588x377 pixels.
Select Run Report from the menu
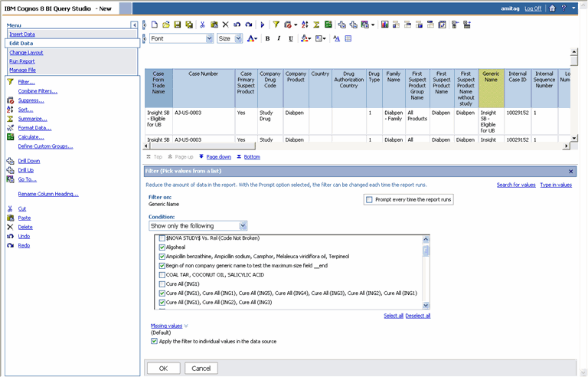coord(21,61)
